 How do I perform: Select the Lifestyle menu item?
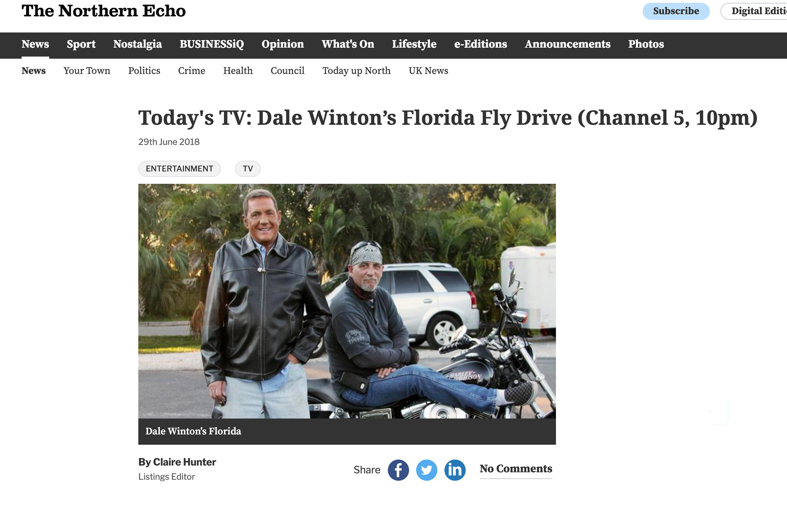414,44
